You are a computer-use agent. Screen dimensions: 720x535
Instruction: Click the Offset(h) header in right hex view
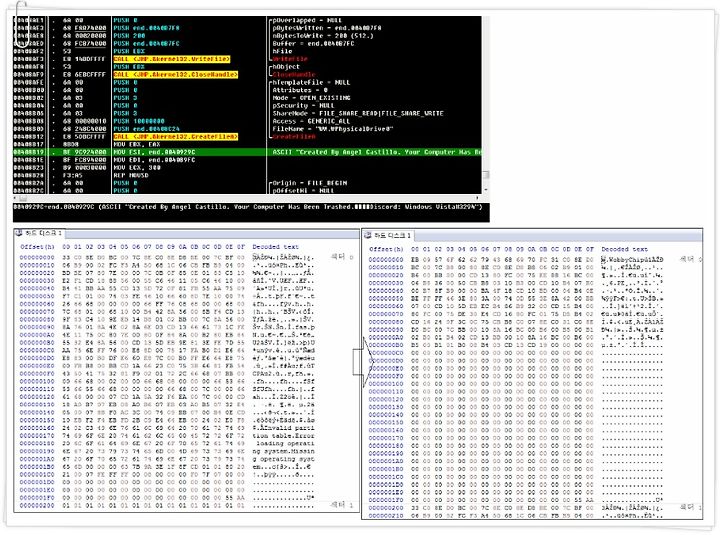pyautogui.click(x=386, y=249)
